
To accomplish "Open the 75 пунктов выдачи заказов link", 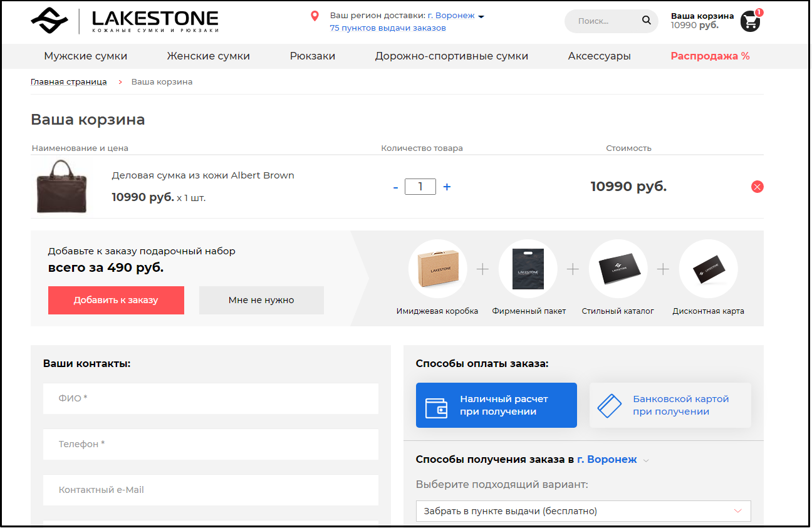I will click(388, 28).
